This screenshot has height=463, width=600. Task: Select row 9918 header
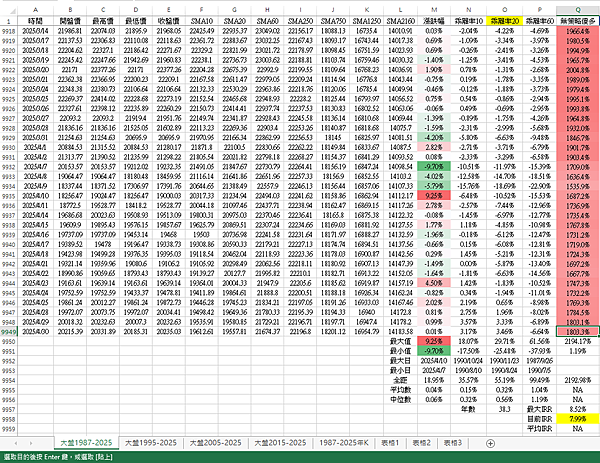[8, 31]
